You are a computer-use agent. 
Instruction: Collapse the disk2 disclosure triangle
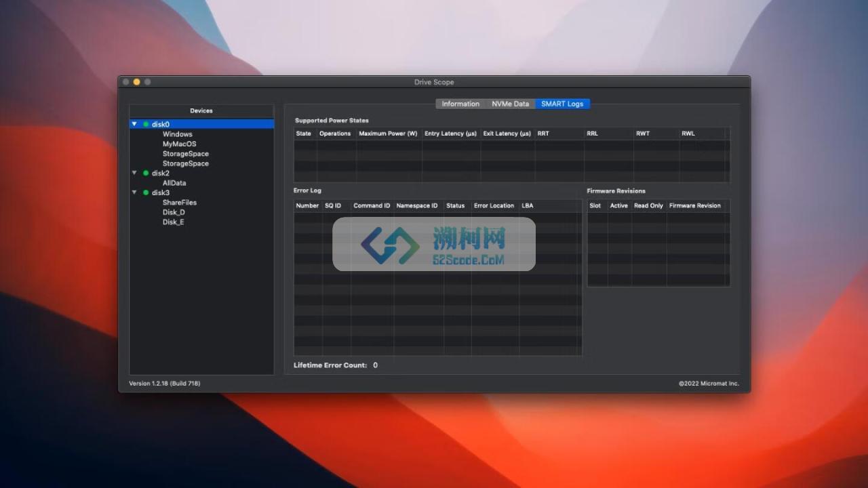[134, 173]
